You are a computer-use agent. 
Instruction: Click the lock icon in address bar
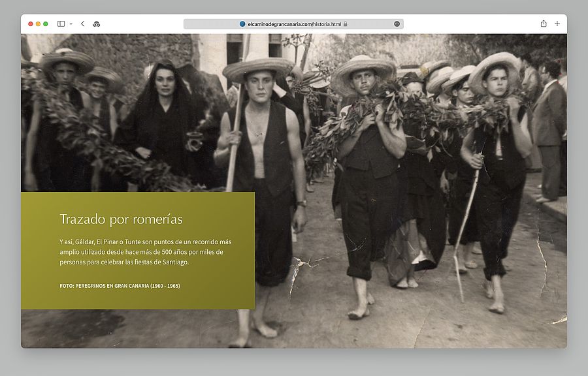346,24
